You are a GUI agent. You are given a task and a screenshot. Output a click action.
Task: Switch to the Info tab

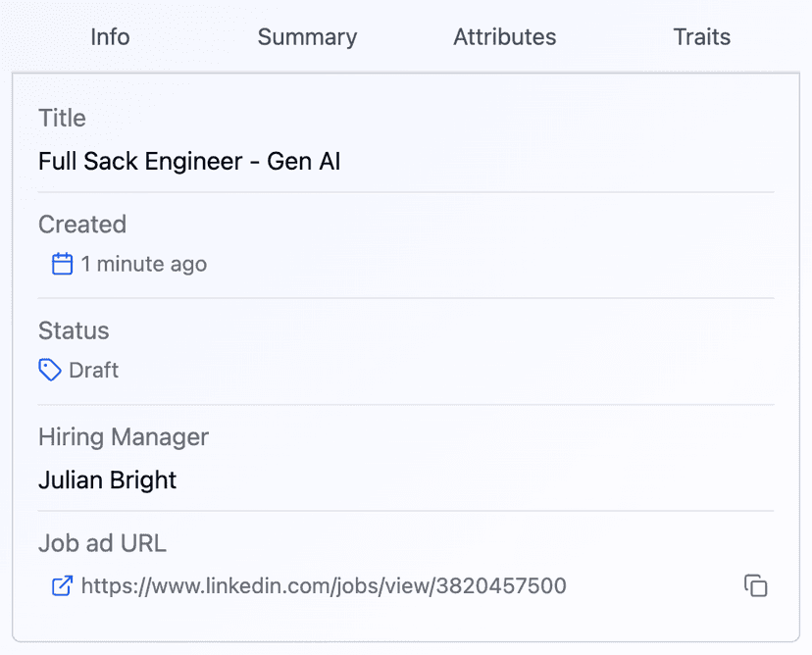pyautogui.click(x=109, y=37)
